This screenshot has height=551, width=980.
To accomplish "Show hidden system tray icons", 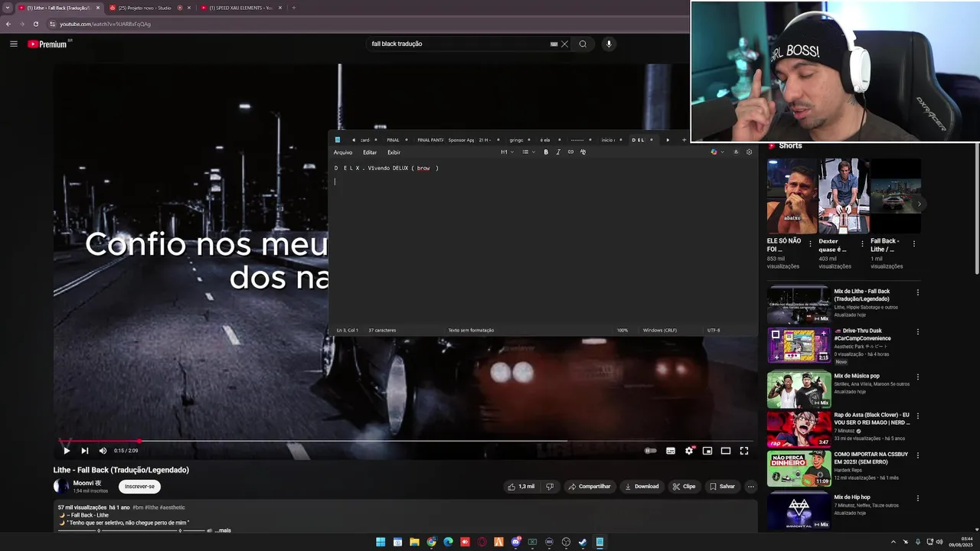I will coord(893,542).
